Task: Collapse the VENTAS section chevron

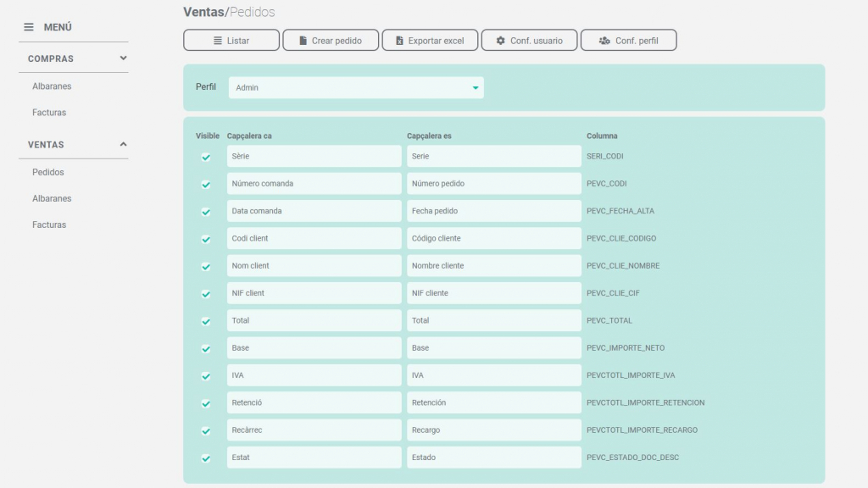Action: [x=123, y=144]
